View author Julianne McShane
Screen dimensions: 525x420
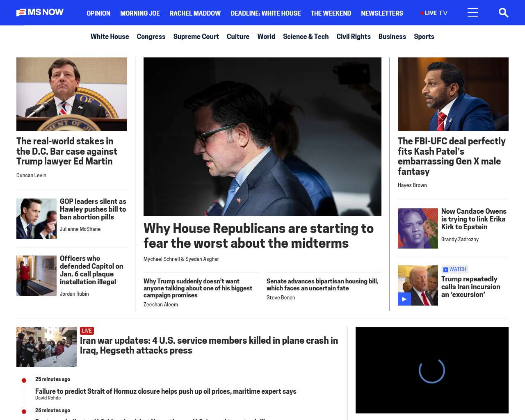[x=80, y=229]
